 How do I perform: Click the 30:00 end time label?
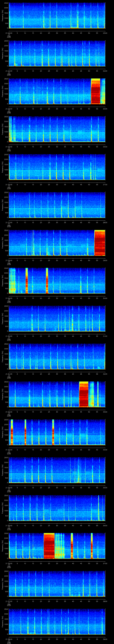tap(105, 298)
